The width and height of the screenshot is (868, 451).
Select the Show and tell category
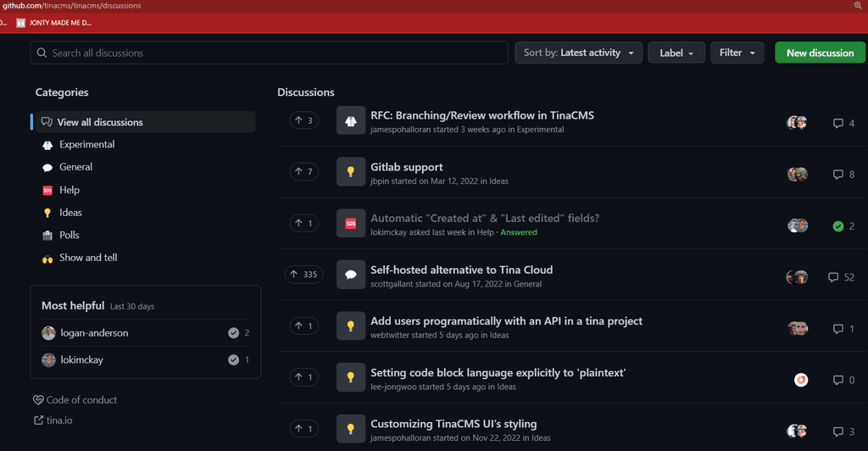[x=88, y=258]
